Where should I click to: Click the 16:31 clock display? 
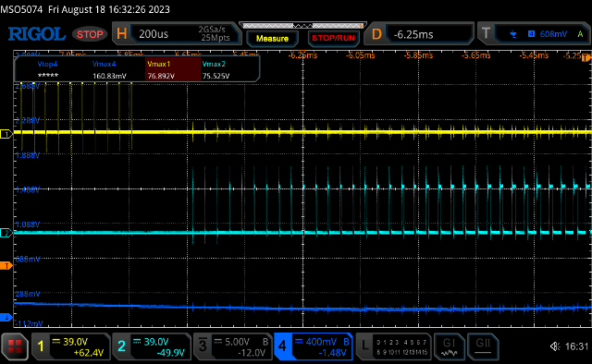click(576, 346)
